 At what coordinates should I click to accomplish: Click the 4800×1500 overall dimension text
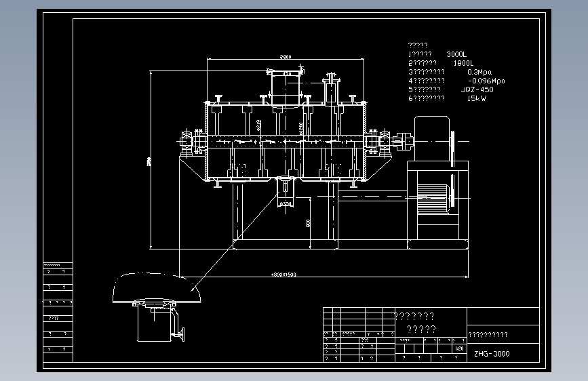pyautogui.click(x=283, y=275)
